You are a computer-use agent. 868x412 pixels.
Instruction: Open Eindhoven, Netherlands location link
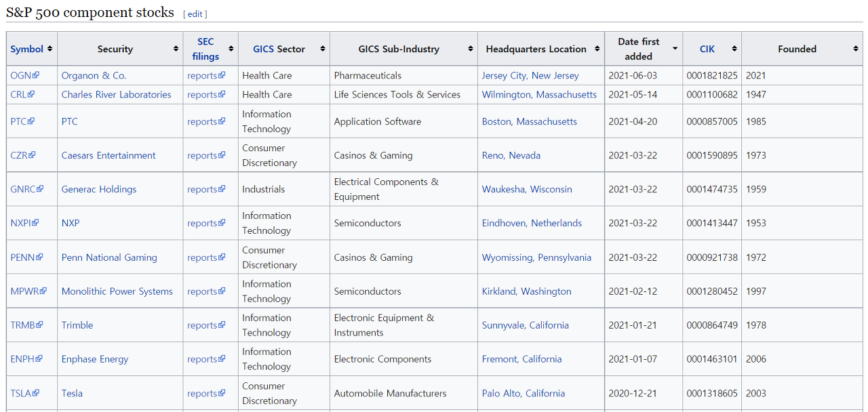tap(532, 223)
